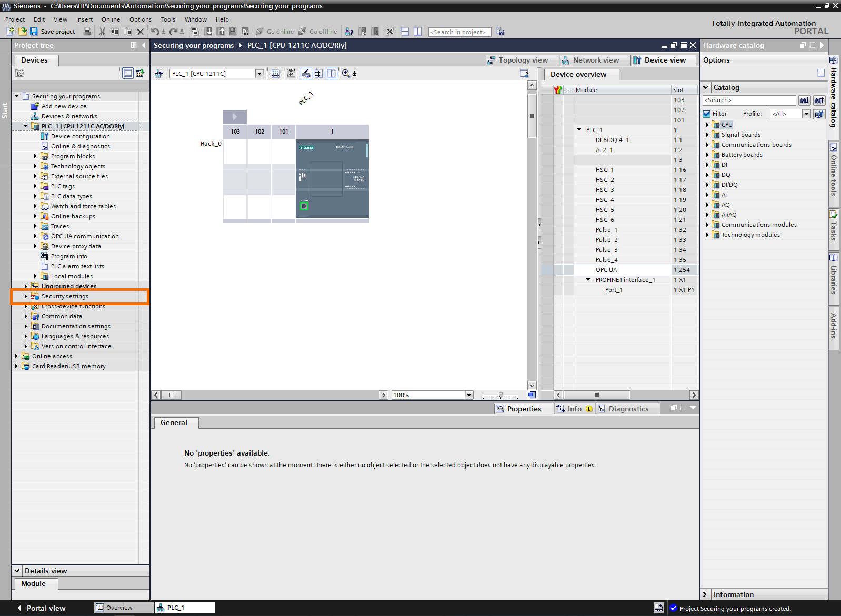Select Online & diagnostics in project tree
841x616 pixels.
80,146
